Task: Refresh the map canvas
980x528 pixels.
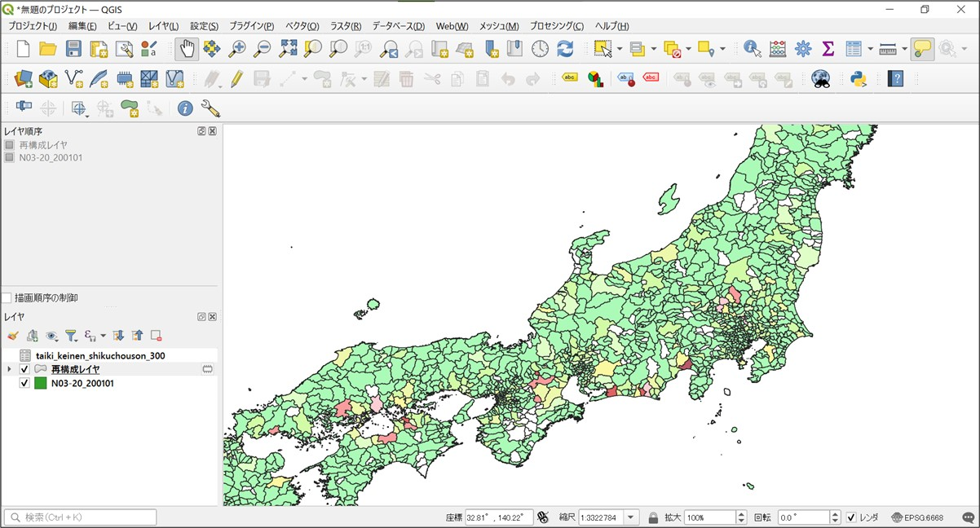Action: [565, 49]
